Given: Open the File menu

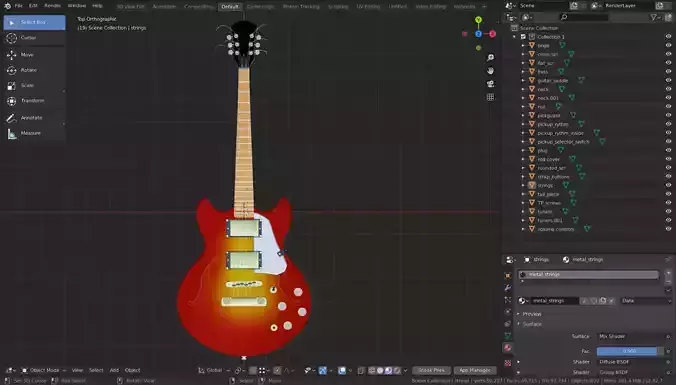Looking at the screenshot, I should coord(19,6).
